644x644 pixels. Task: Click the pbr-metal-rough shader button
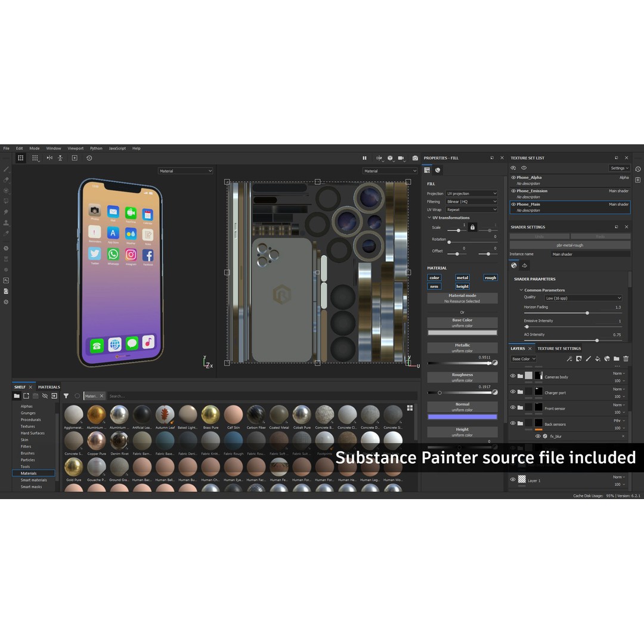tap(569, 245)
